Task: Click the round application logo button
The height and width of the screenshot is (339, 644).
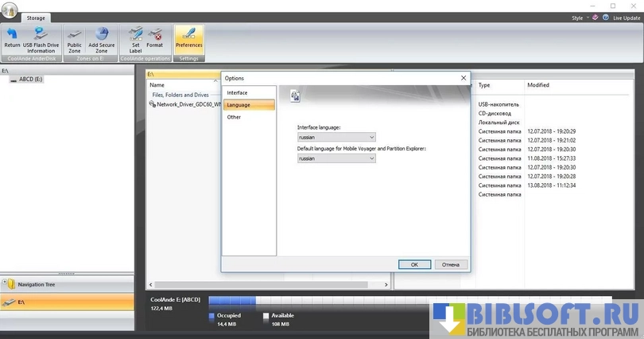Action: [x=10, y=10]
